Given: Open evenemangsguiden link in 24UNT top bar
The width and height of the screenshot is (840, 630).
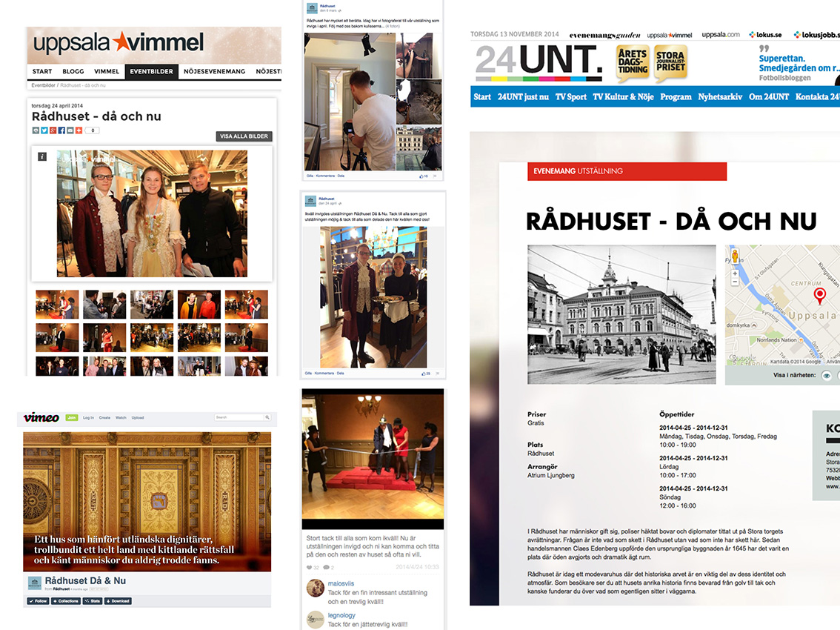Looking at the screenshot, I should pyautogui.click(x=604, y=36).
